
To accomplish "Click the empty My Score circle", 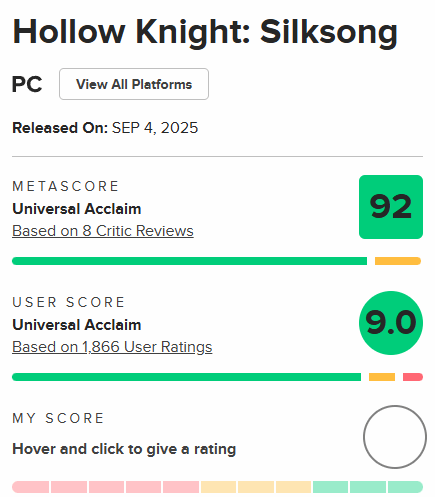I will pyautogui.click(x=395, y=437).
